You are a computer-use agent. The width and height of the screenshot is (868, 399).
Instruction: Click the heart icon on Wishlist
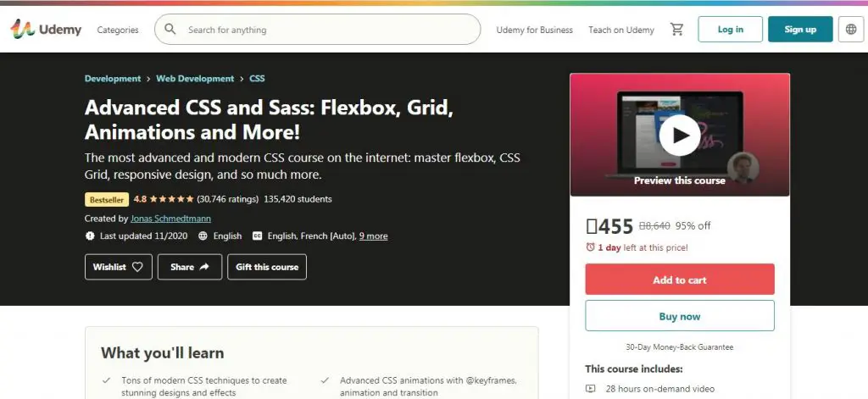coord(137,267)
